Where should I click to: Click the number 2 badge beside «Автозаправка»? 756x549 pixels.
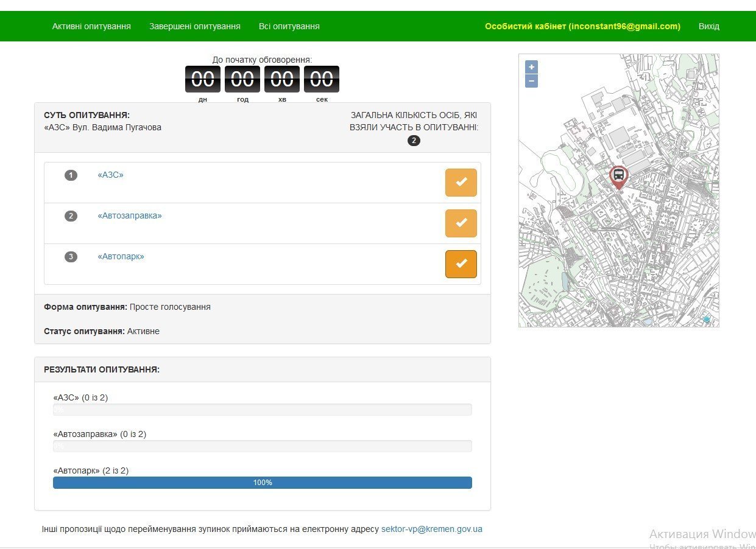[71, 216]
